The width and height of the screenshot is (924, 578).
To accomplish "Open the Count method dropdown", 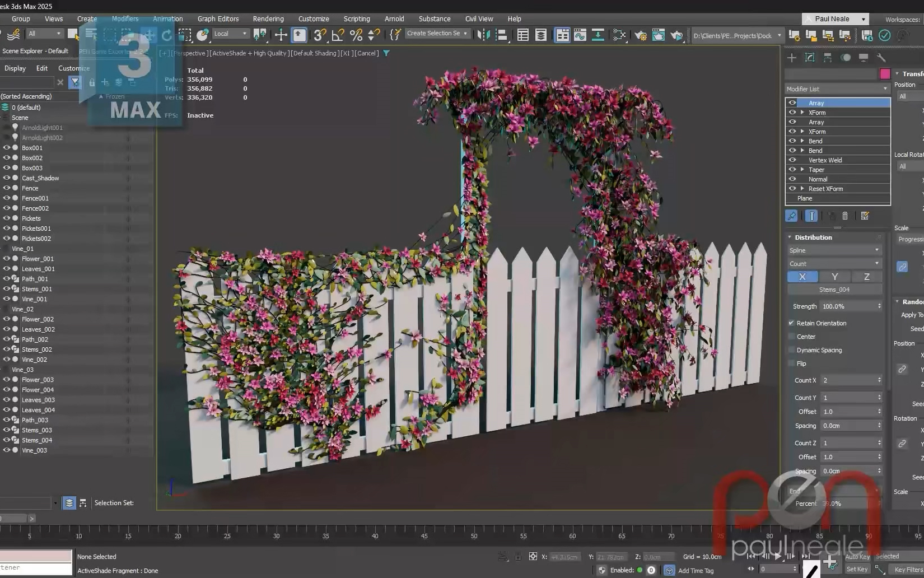I will point(834,264).
